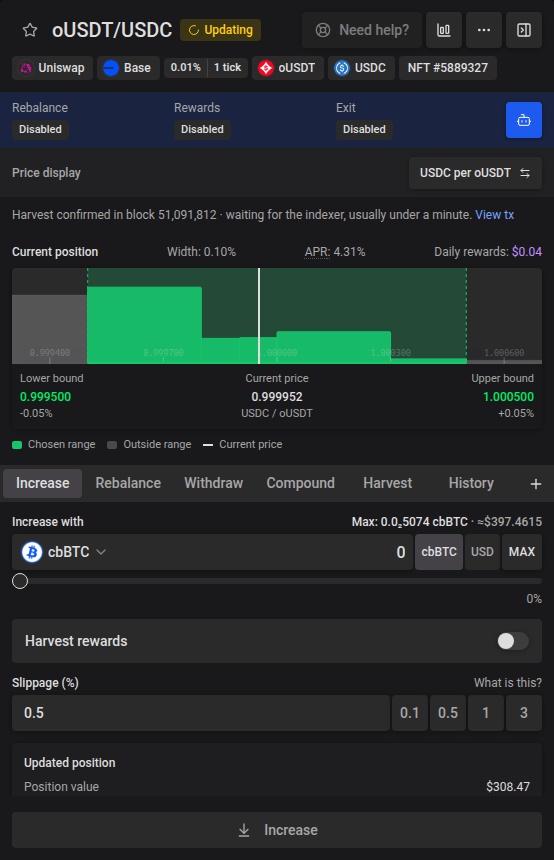The width and height of the screenshot is (554, 860).
Task: Switch to the Withdraw tab
Action: pos(213,483)
